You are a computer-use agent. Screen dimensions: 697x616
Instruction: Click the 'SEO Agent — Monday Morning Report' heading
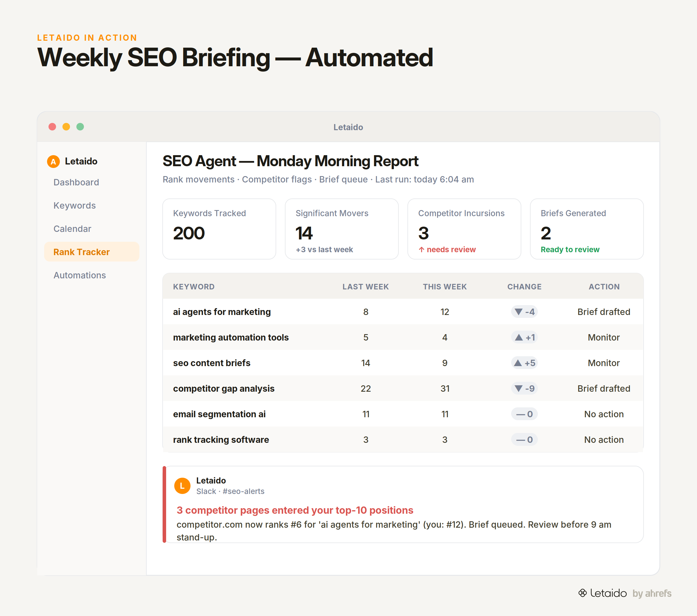pyautogui.click(x=290, y=161)
